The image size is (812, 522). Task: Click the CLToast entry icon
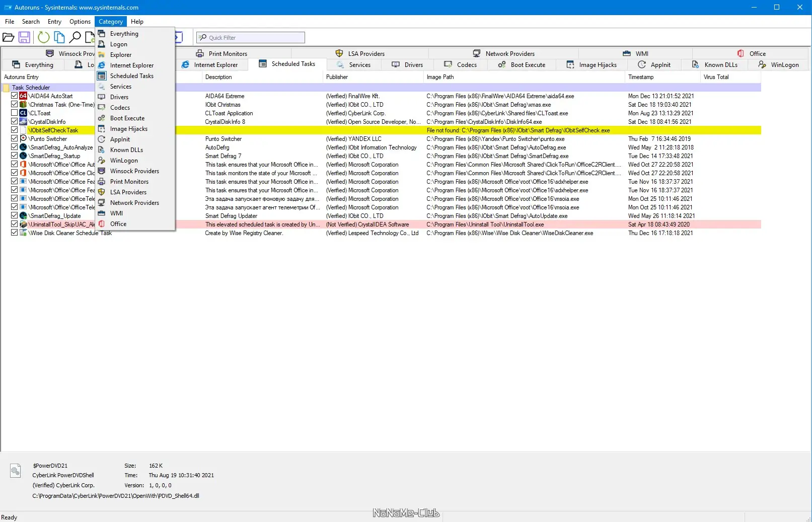pyautogui.click(x=23, y=113)
